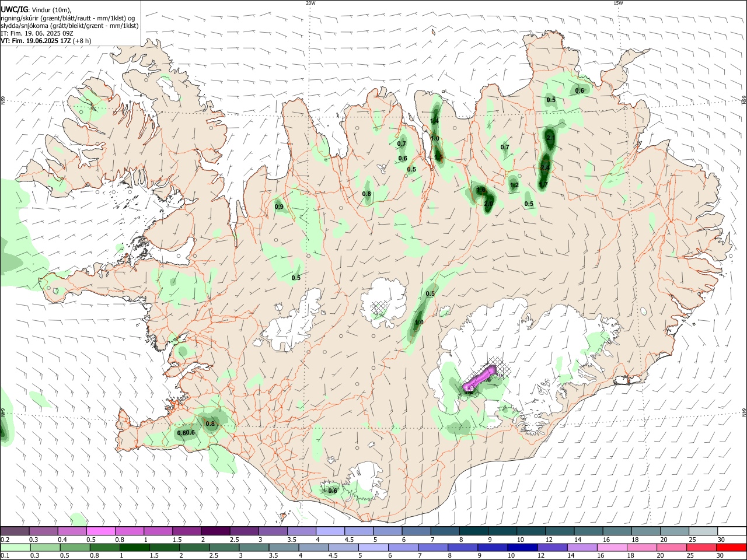Select upper legend swatch between 4 and 4.5

(x=330, y=531)
